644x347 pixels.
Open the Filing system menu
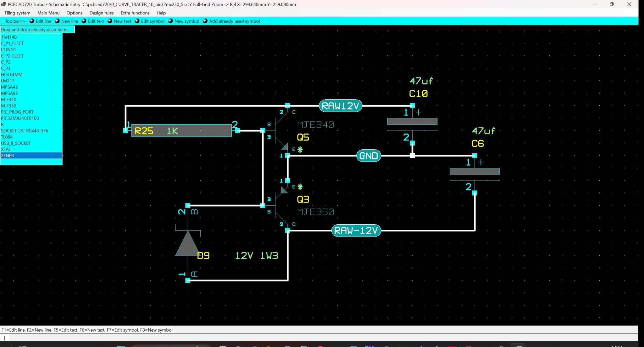click(x=18, y=13)
